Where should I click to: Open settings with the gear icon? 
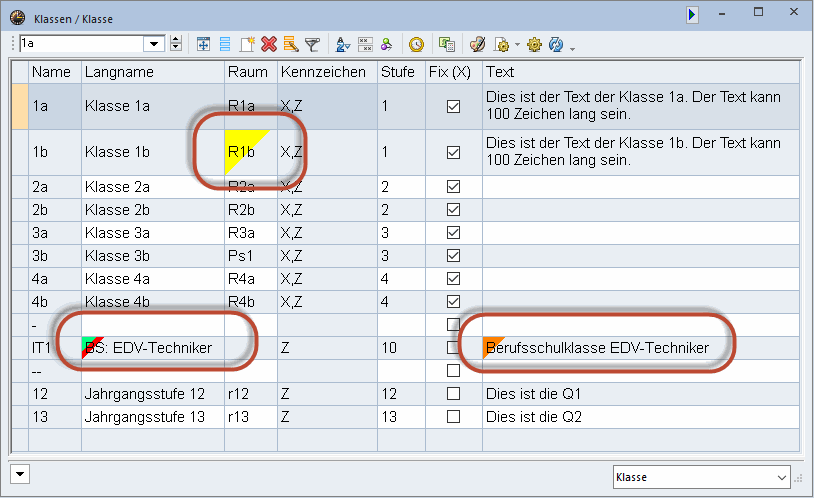[534, 44]
